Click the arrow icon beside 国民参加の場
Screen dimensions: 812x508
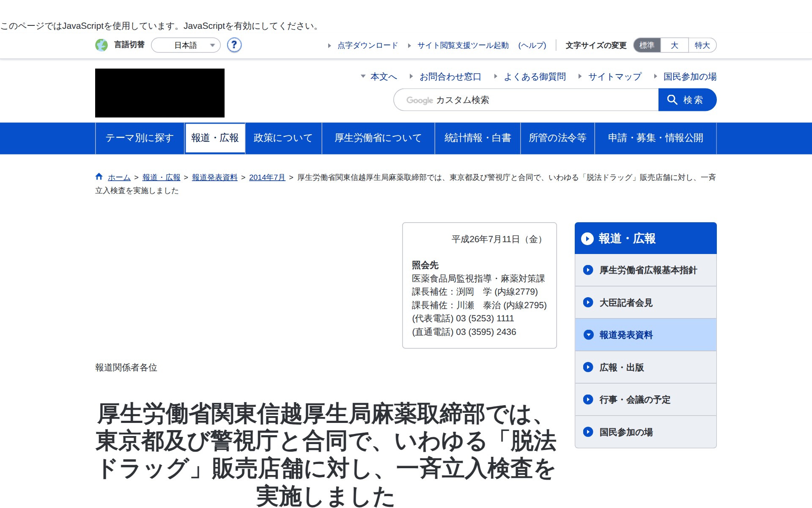coord(588,432)
